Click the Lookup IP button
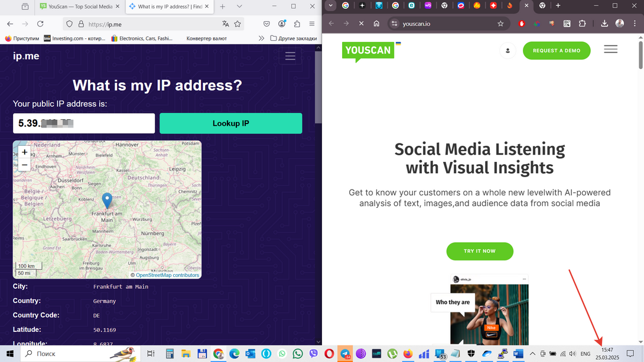 [230, 123]
